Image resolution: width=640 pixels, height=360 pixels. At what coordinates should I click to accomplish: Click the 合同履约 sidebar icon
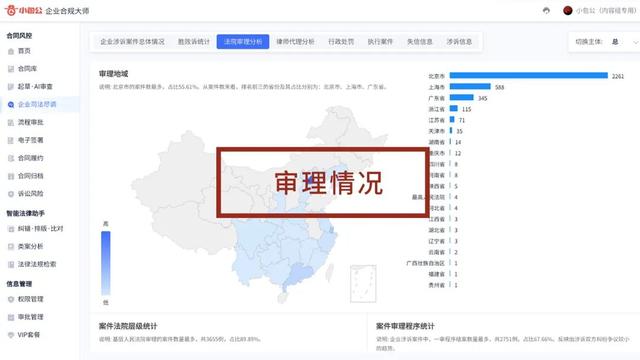tap(11, 158)
